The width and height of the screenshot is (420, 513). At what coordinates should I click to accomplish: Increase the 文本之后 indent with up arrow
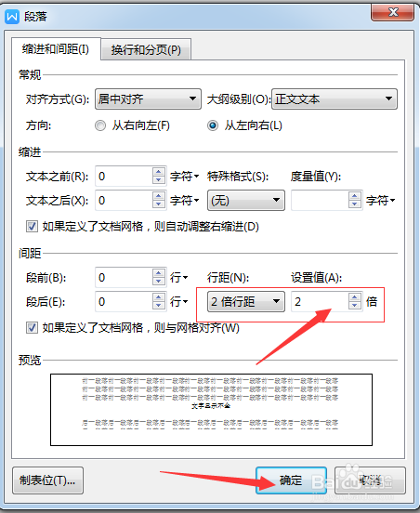coord(159,196)
